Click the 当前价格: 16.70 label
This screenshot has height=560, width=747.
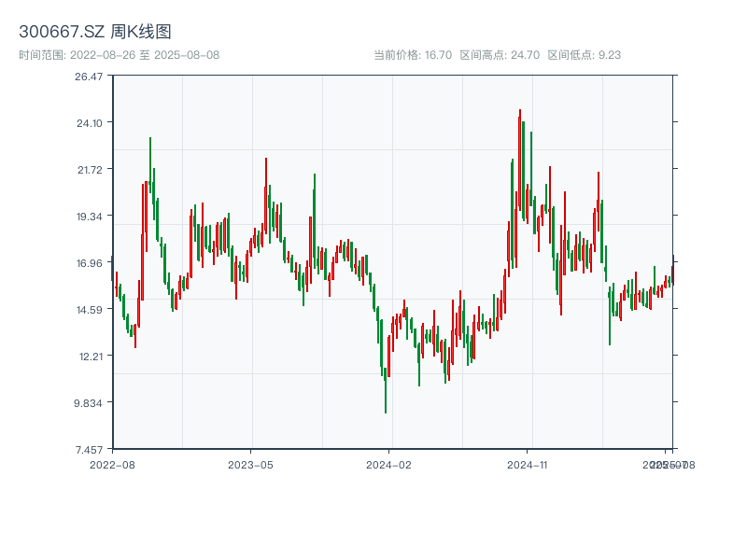coord(413,55)
